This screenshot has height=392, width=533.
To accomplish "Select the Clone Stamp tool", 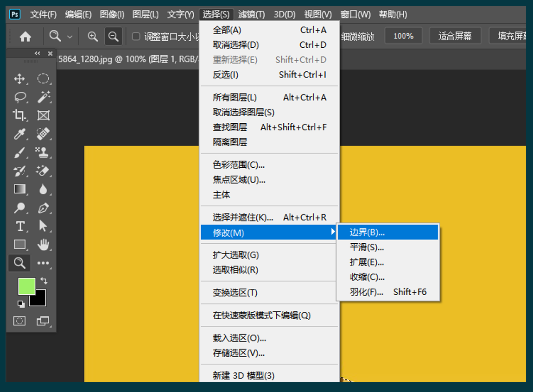I will coord(43,152).
